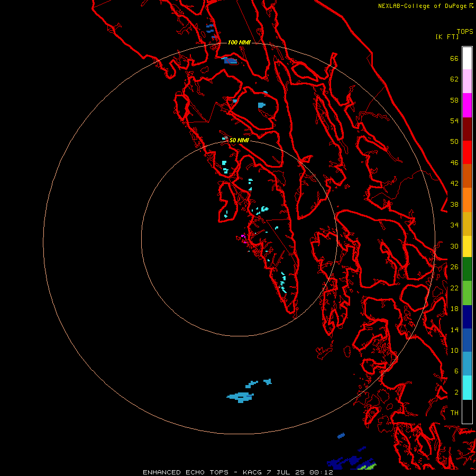This screenshot has width=476, height=476.
Task: Click the '42' legend value label
Action: [454, 184]
